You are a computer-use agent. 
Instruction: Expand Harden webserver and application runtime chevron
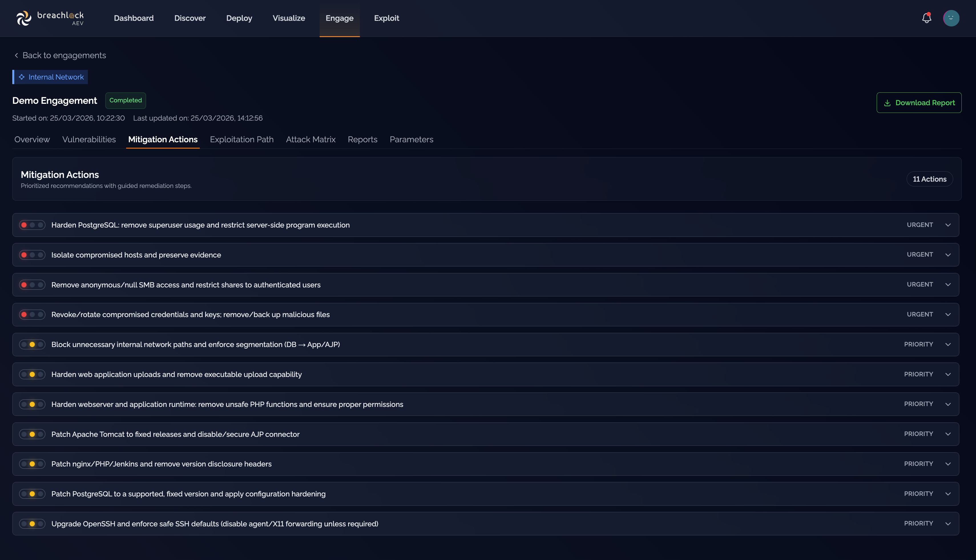tap(948, 404)
